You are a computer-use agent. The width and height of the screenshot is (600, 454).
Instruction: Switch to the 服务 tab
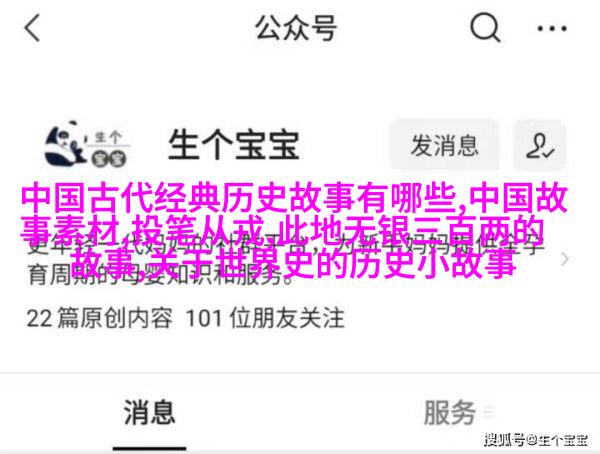pyautogui.click(x=450, y=413)
